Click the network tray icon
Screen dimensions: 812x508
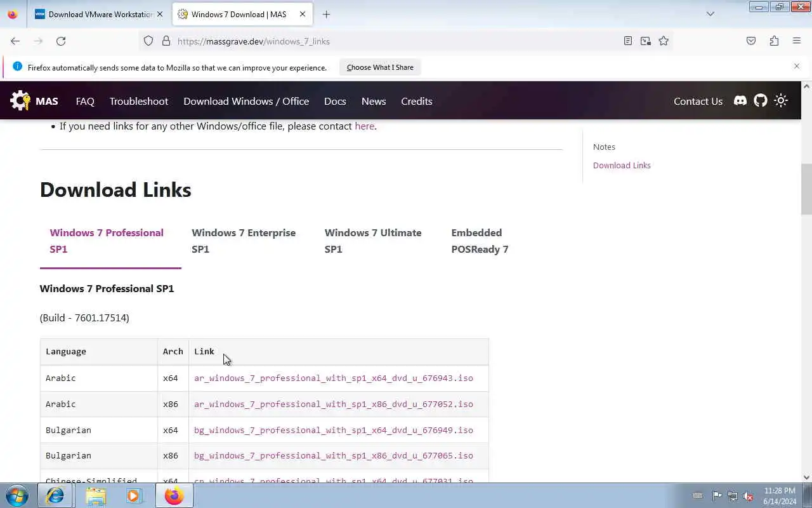coord(733,496)
